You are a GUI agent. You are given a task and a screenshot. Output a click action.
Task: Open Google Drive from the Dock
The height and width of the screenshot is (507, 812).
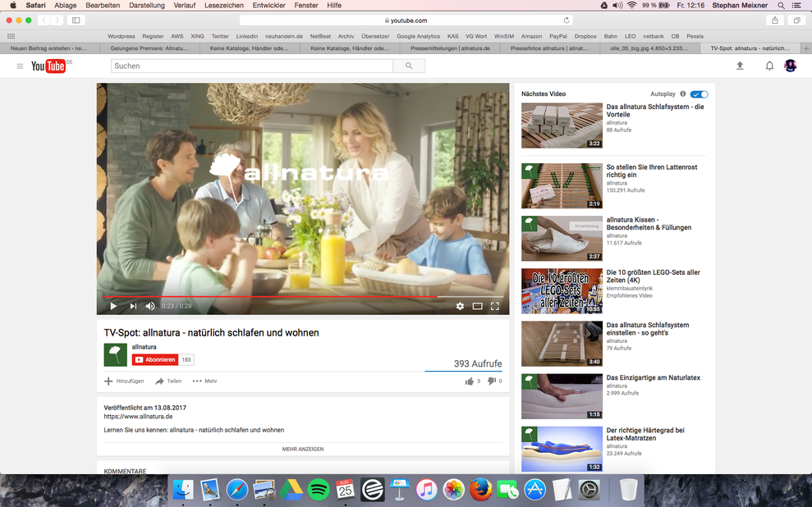[291, 490]
